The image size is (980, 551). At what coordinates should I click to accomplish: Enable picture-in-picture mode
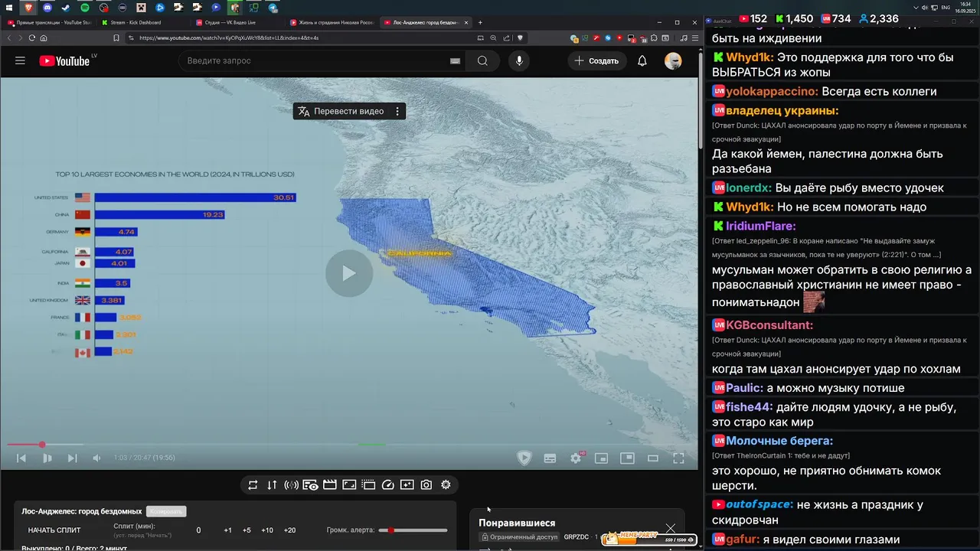(x=627, y=458)
